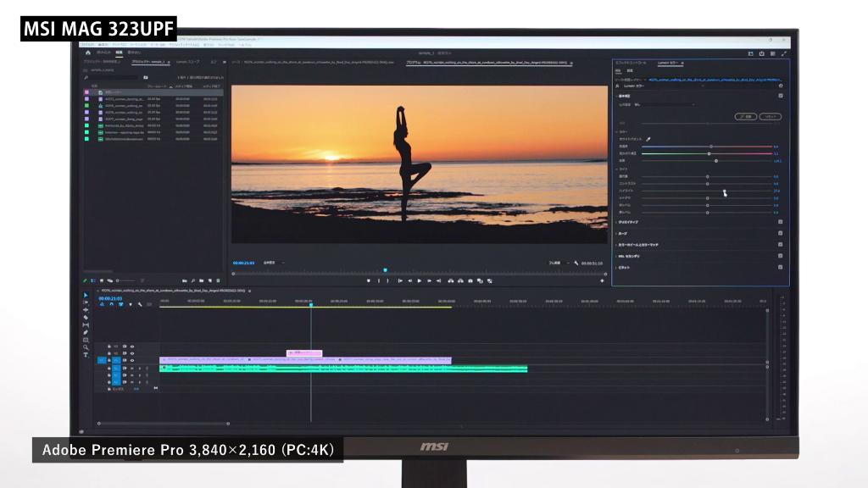Toggle eye visibility for track V1
Viewport: 868px width, 488px height.
[x=132, y=361]
